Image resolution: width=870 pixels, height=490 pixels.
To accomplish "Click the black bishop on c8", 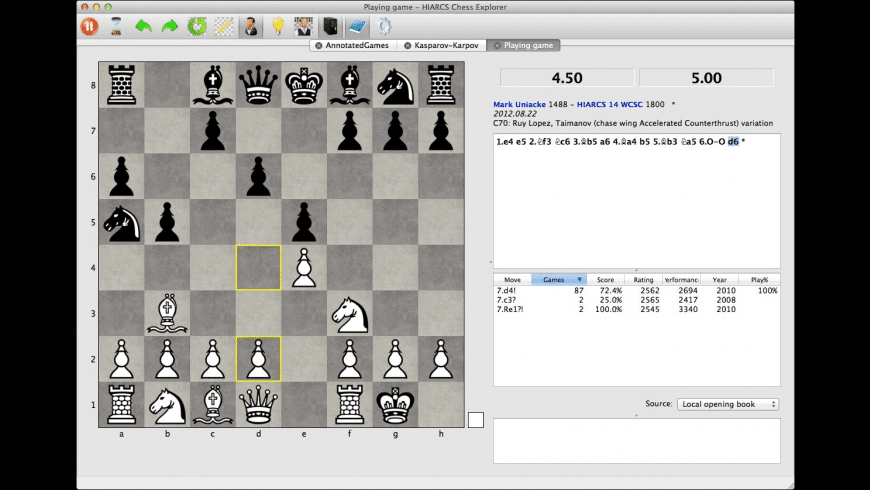I will coord(213,85).
